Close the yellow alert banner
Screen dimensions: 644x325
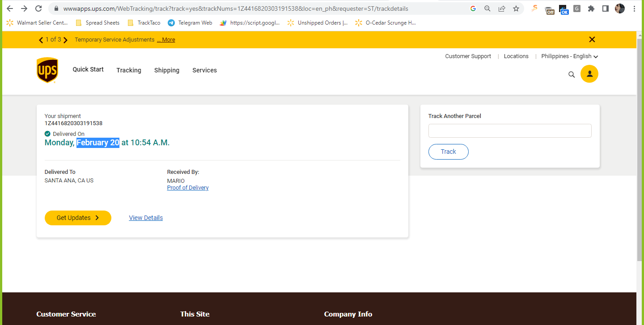[592, 39]
